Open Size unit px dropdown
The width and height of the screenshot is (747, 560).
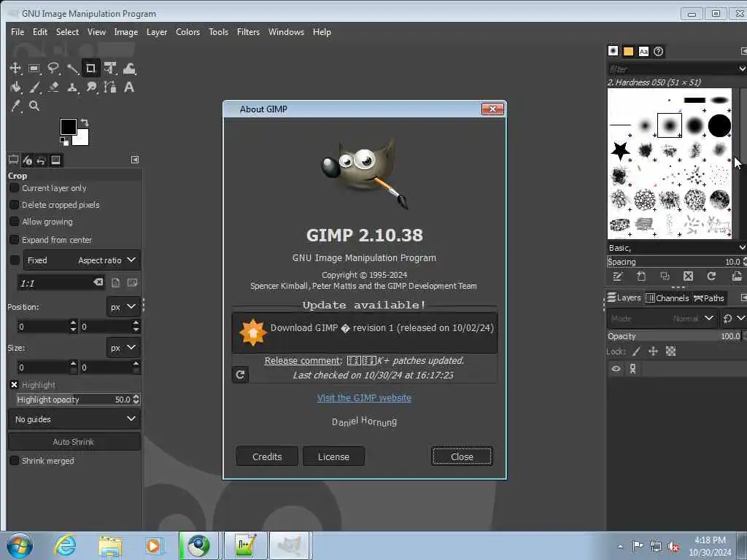[x=123, y=348]
